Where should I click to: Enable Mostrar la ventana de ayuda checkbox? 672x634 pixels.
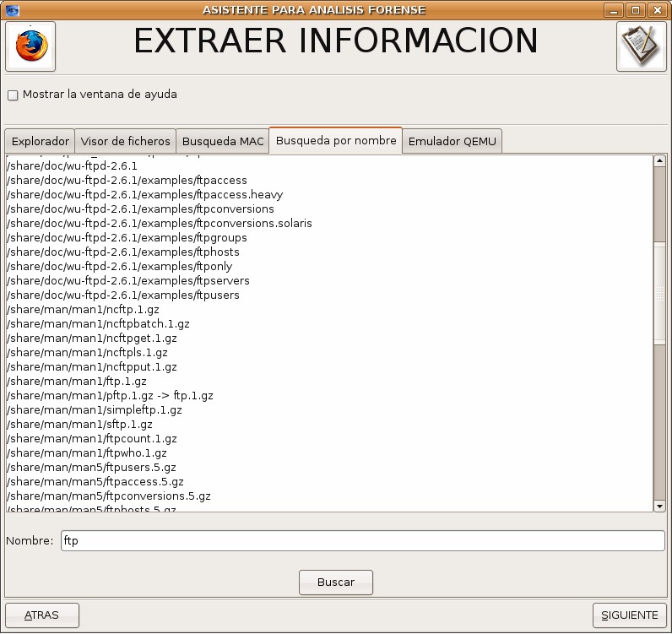[13, 95]
